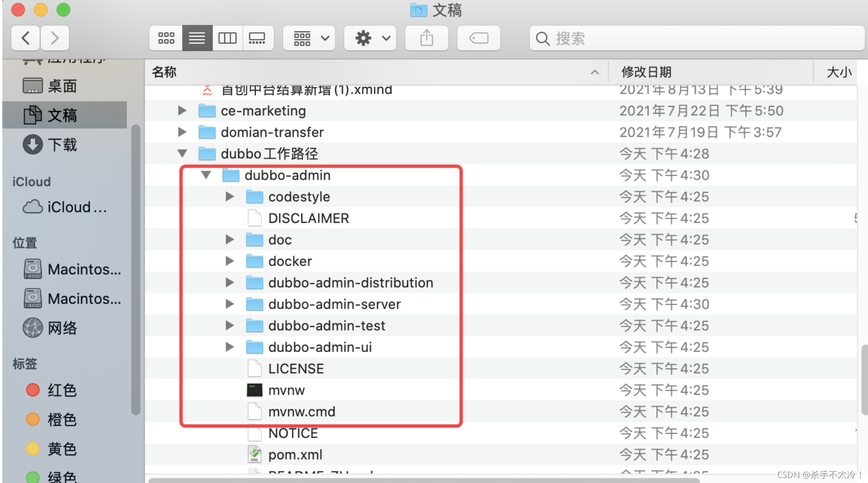Click the iCloud cloud icon
Viewport: 868px width, 483px height.
33,207
